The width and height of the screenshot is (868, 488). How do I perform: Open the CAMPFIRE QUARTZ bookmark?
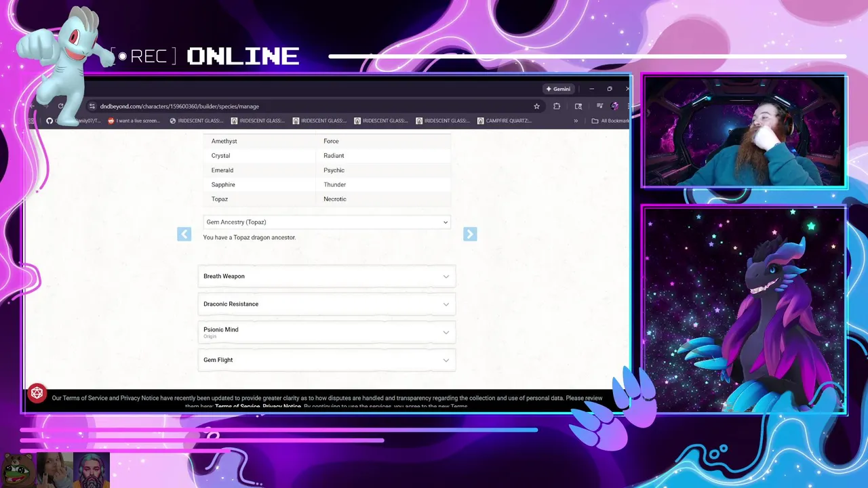click(x=505, y=121)
